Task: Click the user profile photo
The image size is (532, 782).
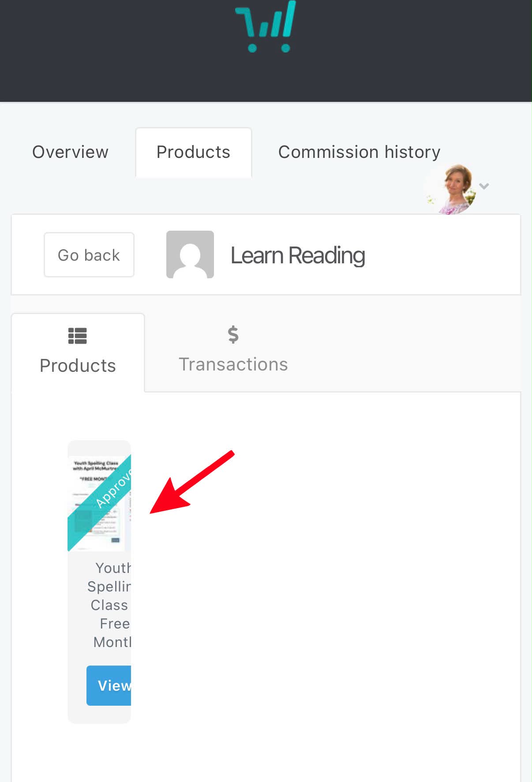Action: (450, 189)
